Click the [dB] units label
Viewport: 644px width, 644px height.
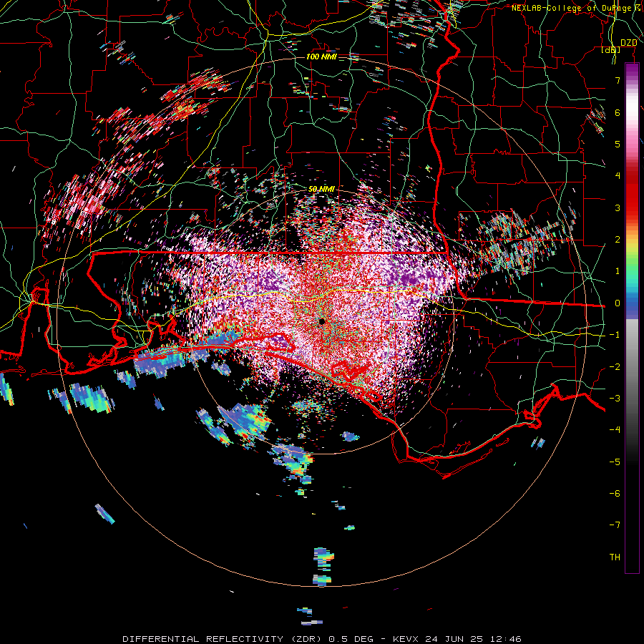[611, 50]
